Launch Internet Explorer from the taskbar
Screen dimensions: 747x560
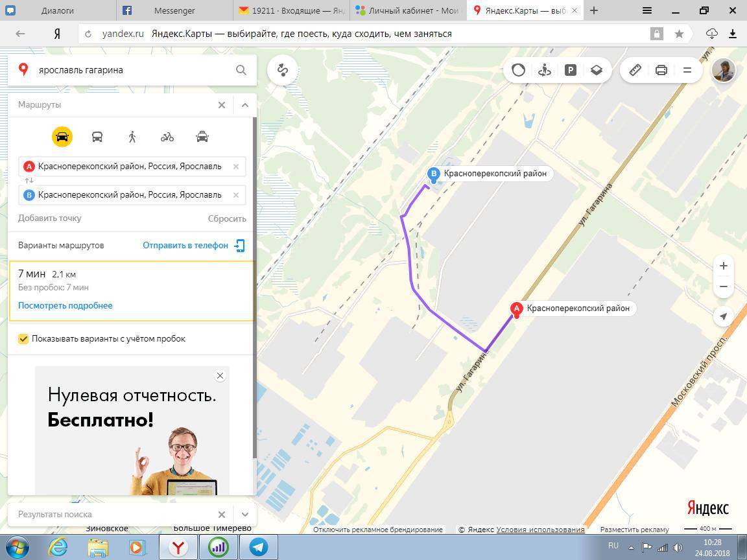58,547
